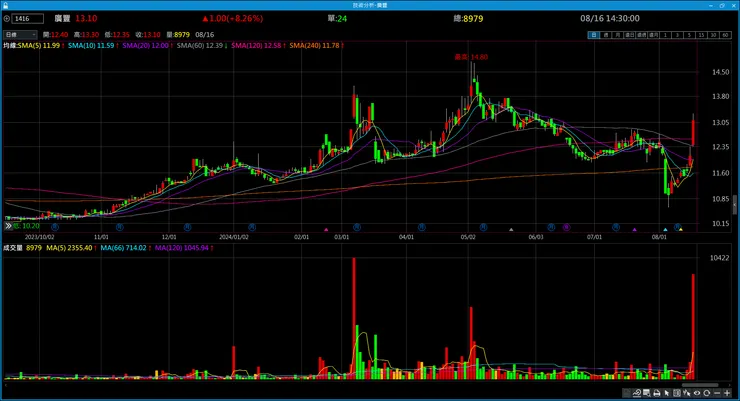This screenshot has height=401, width=740.
Task: Click the add-symbol plus circle icon
Action: [6, 18]
